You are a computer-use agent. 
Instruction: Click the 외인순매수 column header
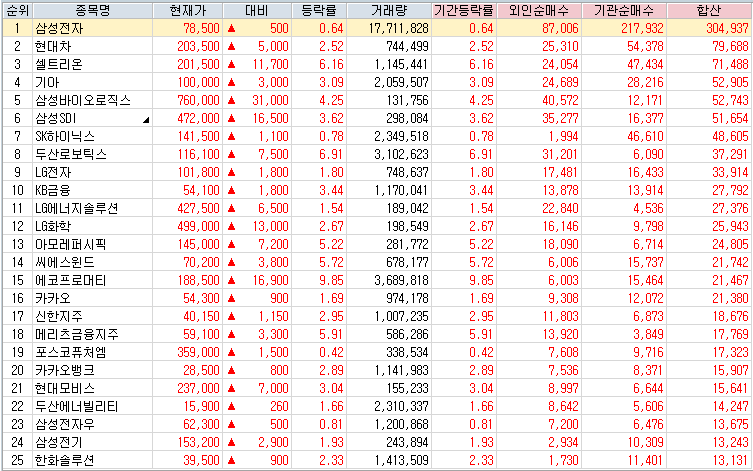tap(539, 10)
